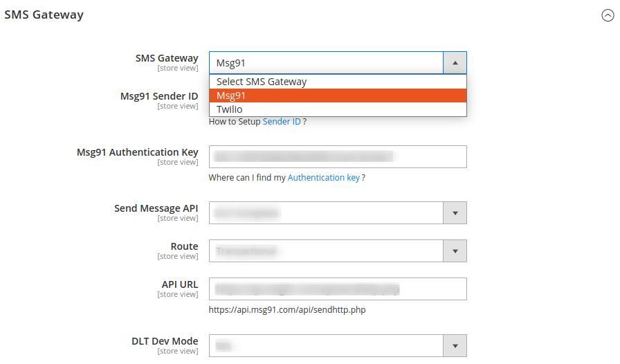Choose 'Select SMS Gateway' option

click(x=338, y=82)
